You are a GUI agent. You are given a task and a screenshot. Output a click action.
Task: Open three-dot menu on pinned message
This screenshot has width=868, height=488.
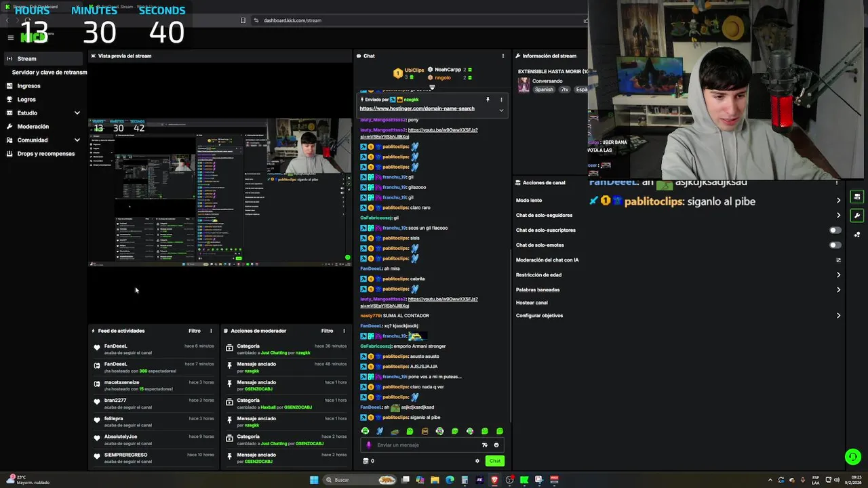click(501, 100)
